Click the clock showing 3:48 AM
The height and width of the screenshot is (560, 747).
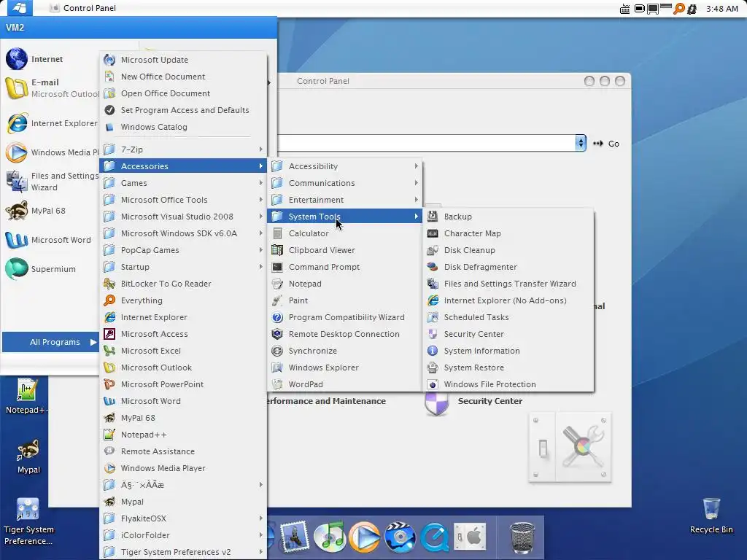pyautogui.click(x=721, y=9)
